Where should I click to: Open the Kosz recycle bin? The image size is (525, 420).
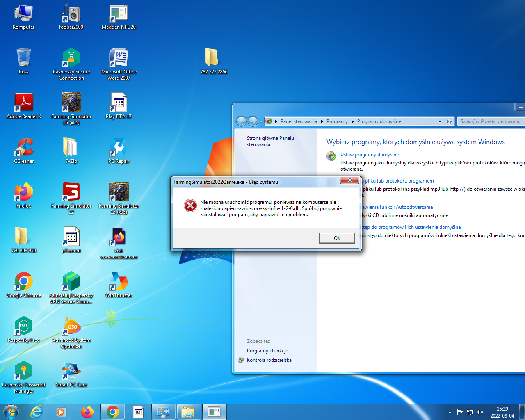(x=23, y=62)
